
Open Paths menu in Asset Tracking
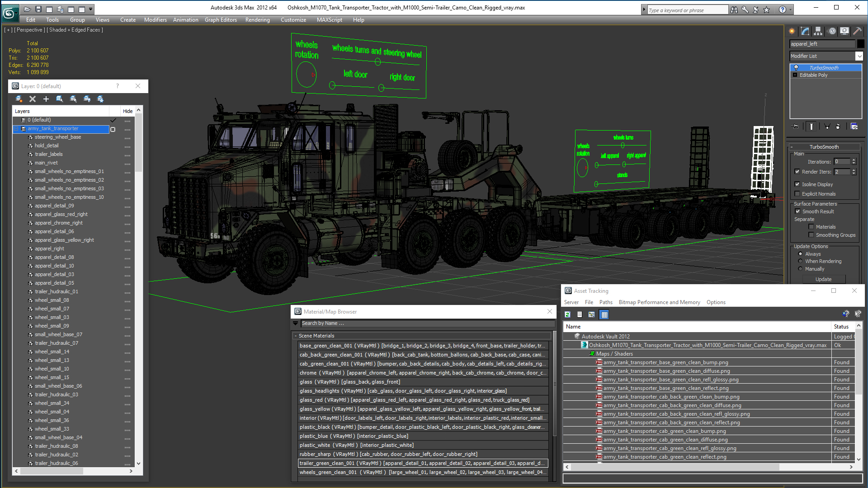click(606, 302)
